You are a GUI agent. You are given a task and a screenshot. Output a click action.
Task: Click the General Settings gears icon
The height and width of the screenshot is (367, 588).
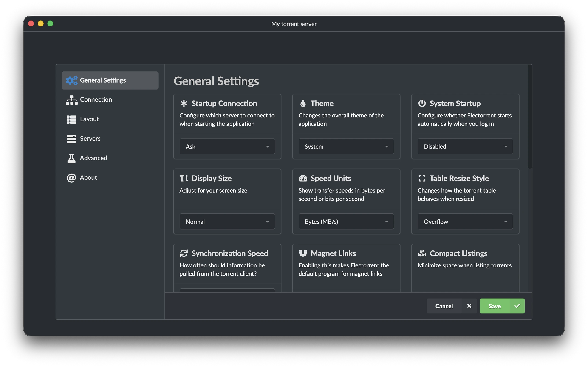72,80
